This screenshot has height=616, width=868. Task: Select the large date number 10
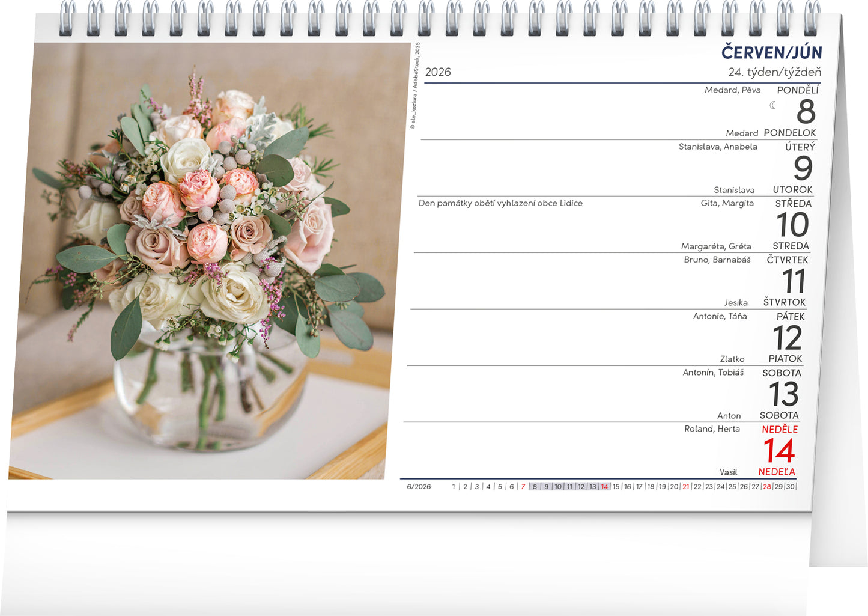click(792, 225)
